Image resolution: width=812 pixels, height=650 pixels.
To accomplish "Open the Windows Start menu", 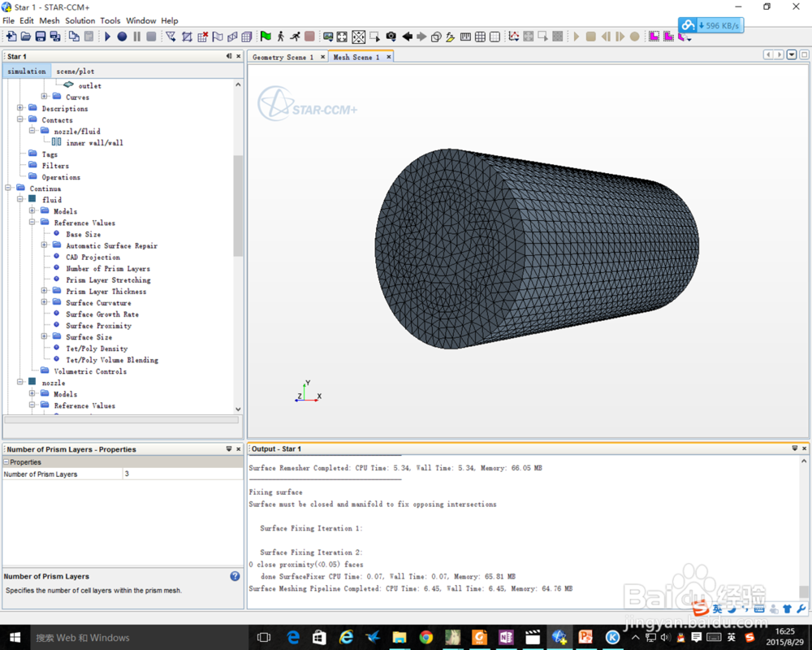I will pyautogui.click(x=15, y=638).
